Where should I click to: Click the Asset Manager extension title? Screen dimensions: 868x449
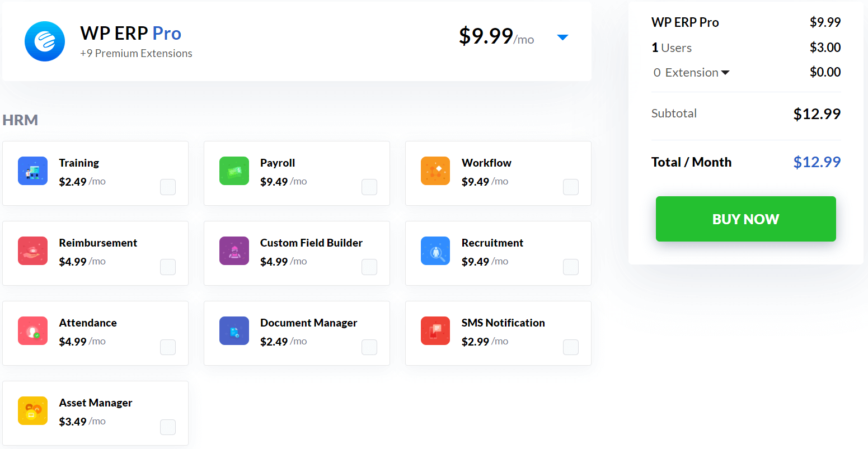pyautogui.click(x=96, y=403)
